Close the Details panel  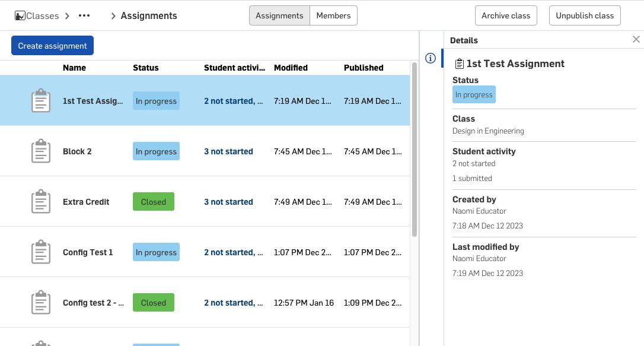[636, 39]
